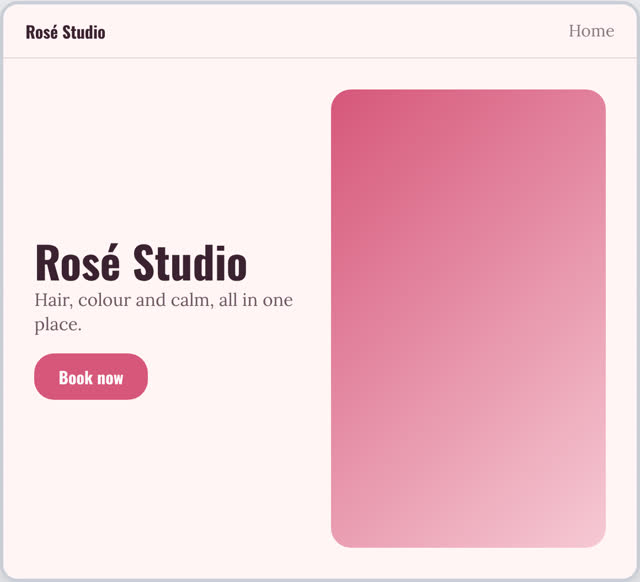
Task: Click the large Rosé Studio hero heading
Action: point(141,262)
